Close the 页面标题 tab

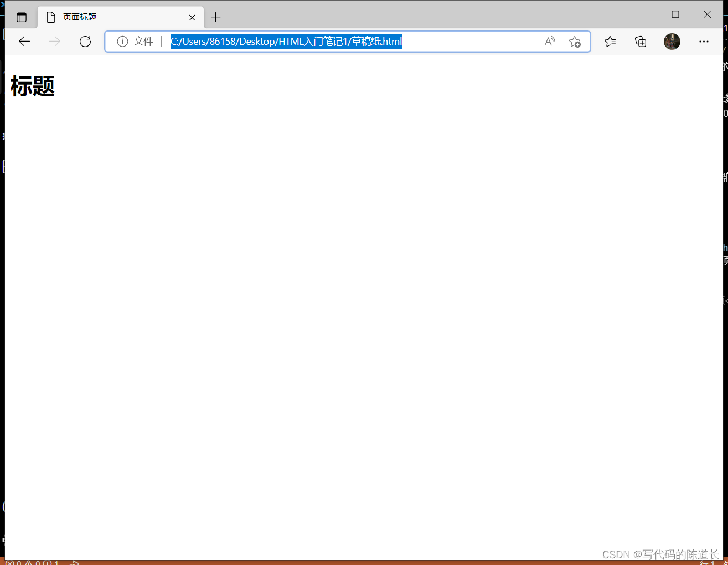click(x=192, y=17)
